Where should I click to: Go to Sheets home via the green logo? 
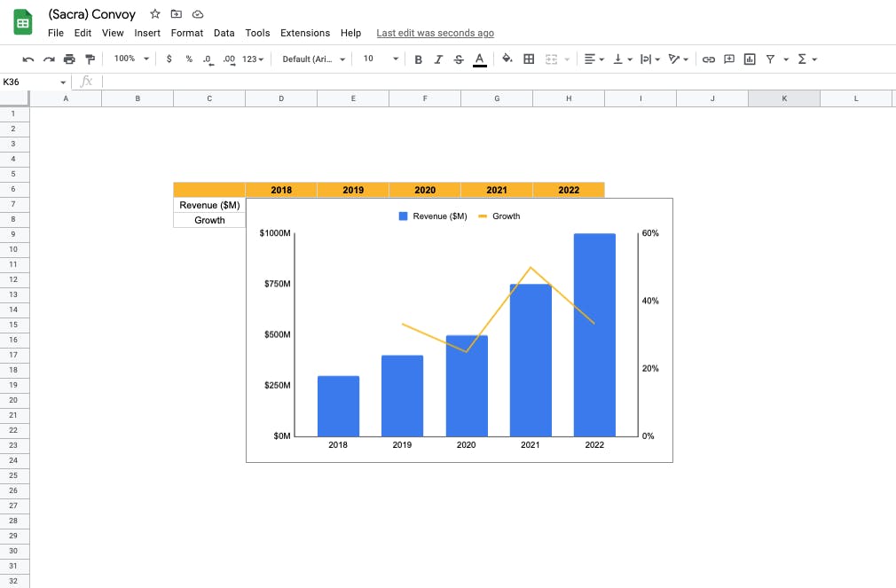tap(23, 22)
